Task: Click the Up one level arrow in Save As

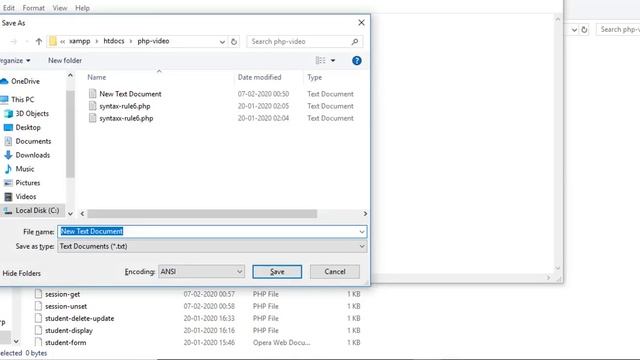Action: [39, 41]
